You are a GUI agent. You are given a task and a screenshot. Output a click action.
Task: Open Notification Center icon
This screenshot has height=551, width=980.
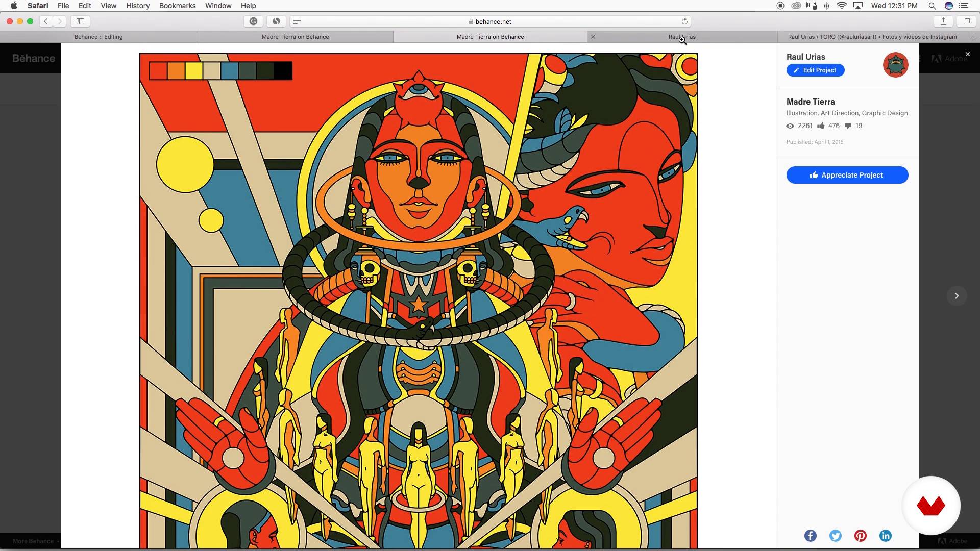click(964, 6)
